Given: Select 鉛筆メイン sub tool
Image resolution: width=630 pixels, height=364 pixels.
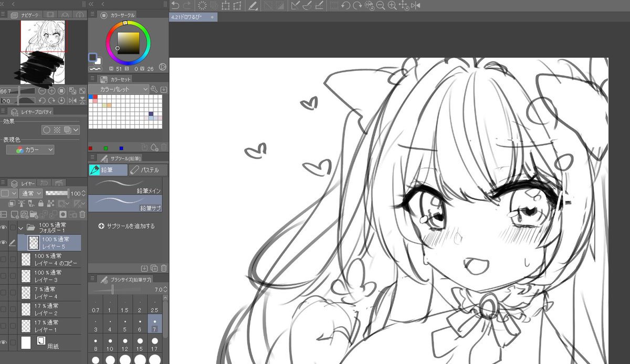Looking at the screenshot, I should tap(125, 186).
